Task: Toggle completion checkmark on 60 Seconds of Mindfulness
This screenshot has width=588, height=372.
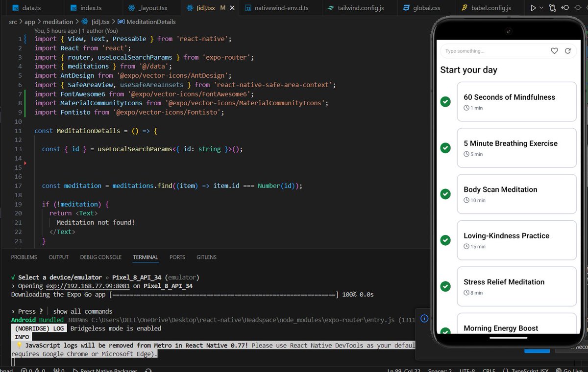Action: pos(445,102)
